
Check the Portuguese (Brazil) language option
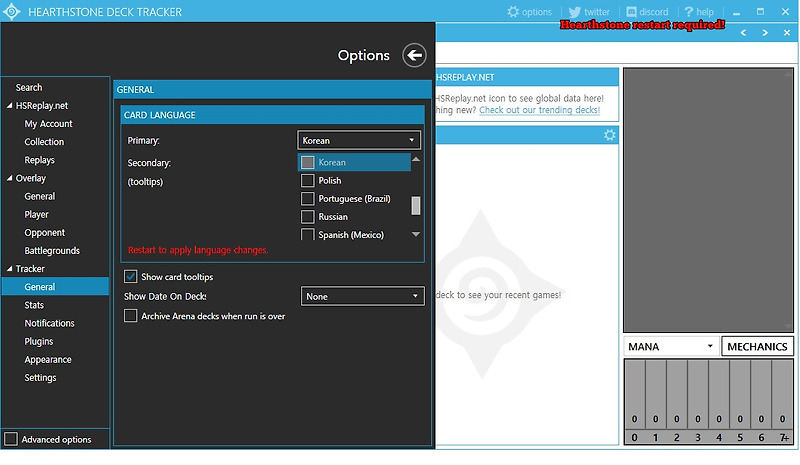pos(307,199)
